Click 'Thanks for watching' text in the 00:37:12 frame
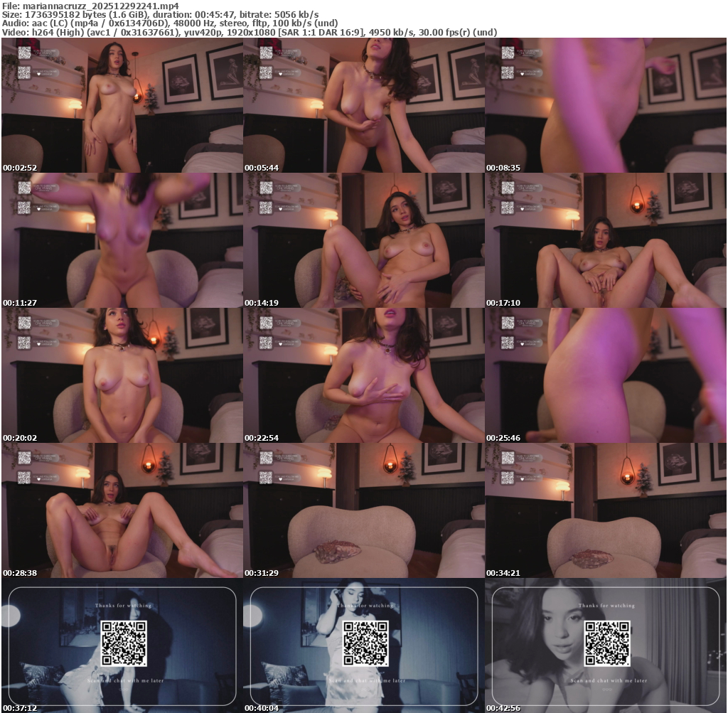 (124, 606)
